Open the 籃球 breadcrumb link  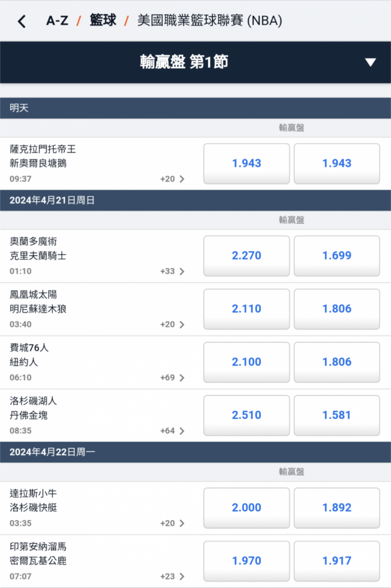[x=102, y=21]
